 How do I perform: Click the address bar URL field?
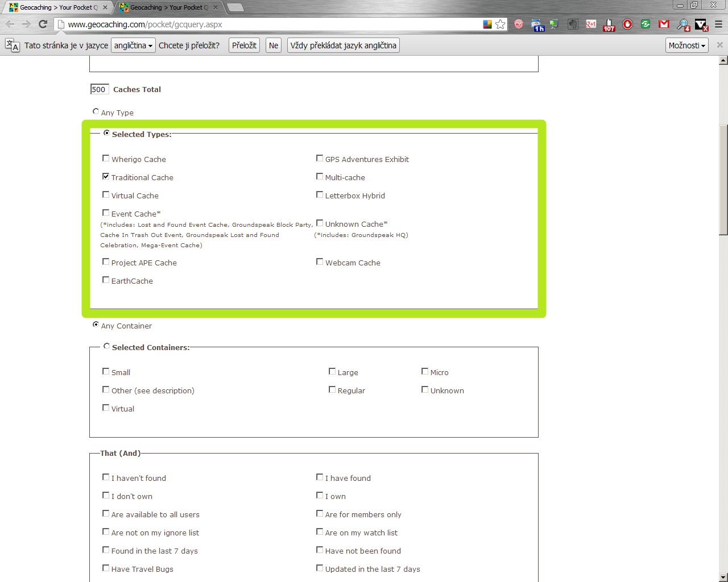click(273, 24)
